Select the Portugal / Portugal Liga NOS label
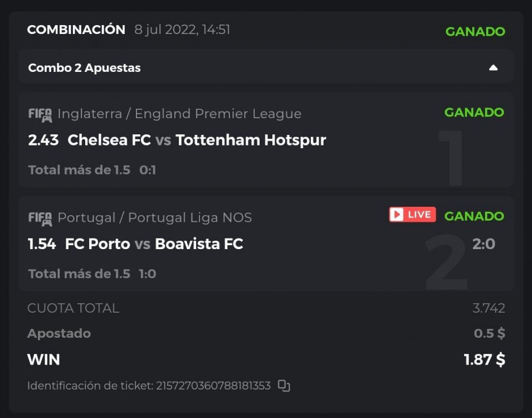Image resolution: width=532 pixels, height=418 pixels. pos(155,218)
